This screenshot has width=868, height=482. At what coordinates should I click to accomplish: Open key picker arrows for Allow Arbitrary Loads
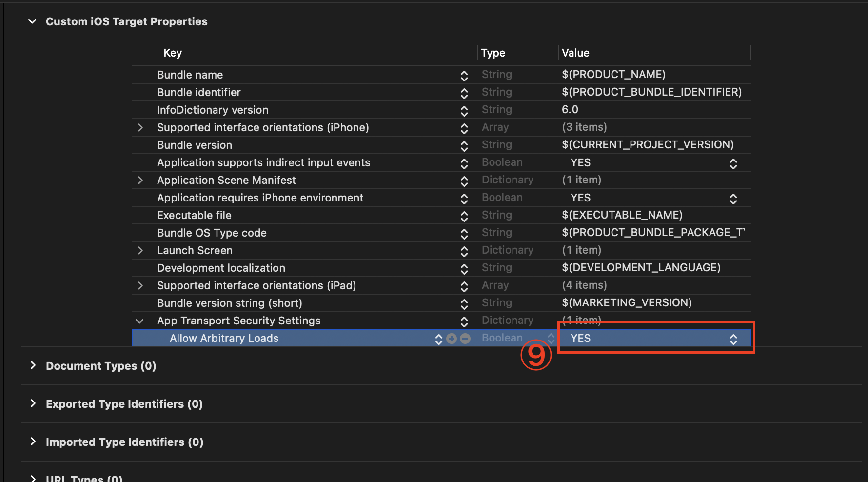point(438,339)
